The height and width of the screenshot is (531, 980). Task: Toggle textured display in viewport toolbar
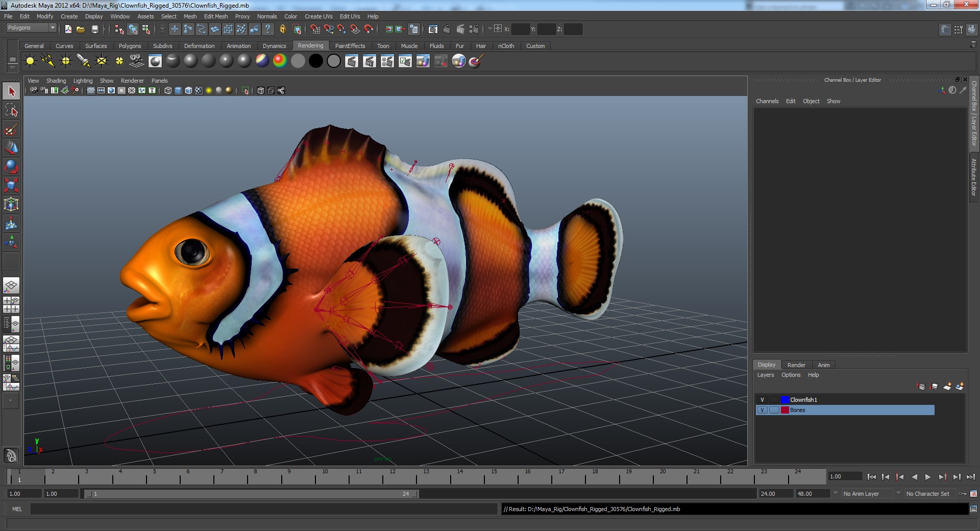tap(199, 90)
